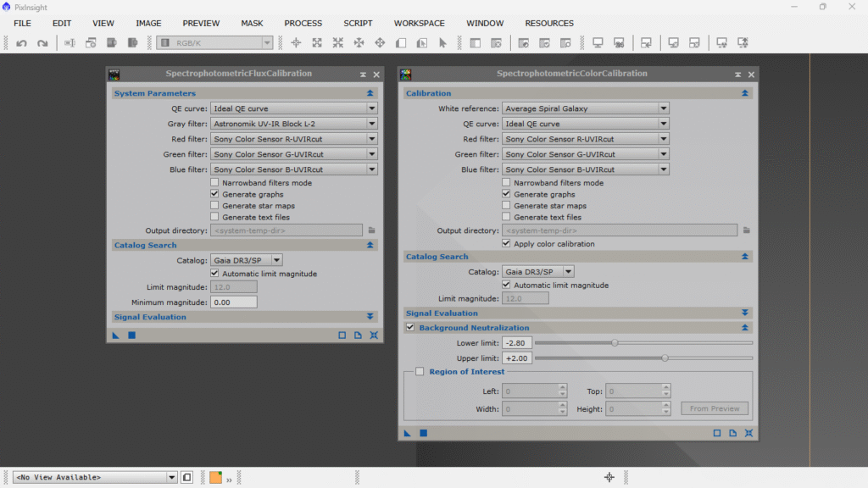Uncheck Generate graphs in FluxCalibration
Image resolution: width=868 pixels, height=488 pixels.
pos(214,194)
